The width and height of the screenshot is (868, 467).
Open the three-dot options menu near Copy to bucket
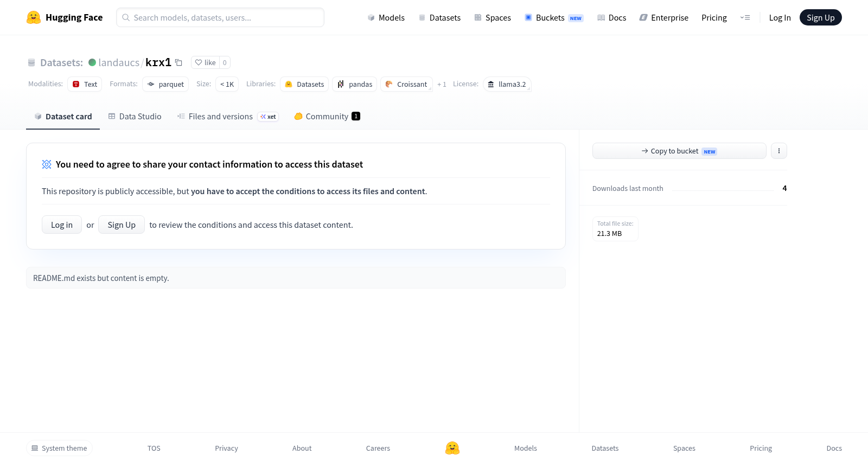pyautogui.click(x=779, y=151)
